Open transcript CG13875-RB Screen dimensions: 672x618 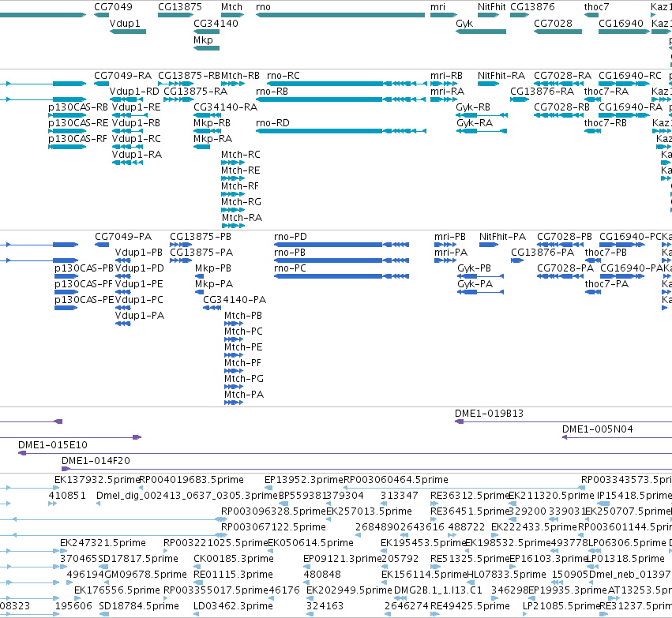coord(189,76)
